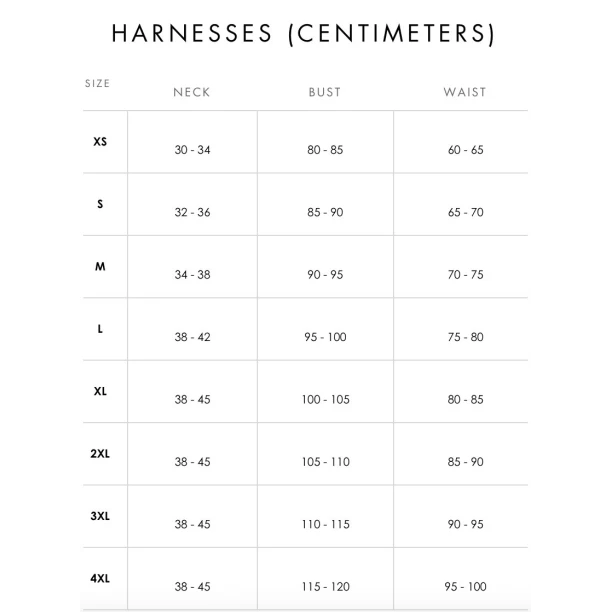This screenshot has height=612, width=612.
Task: Click the XS size row label
Action: [100, 142]
